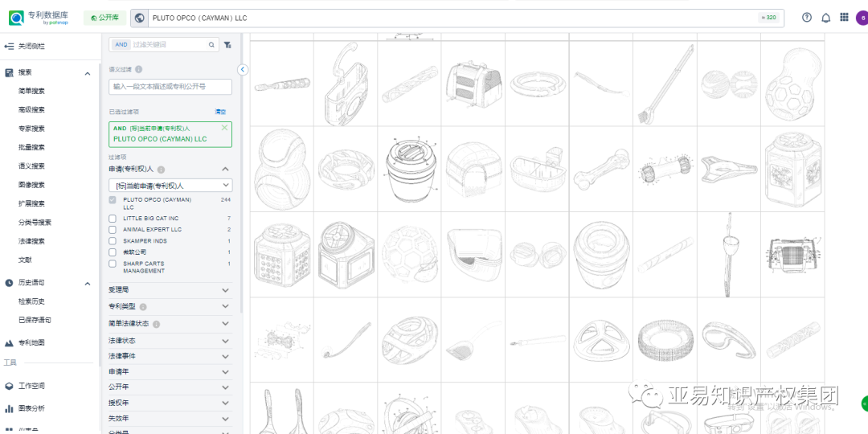Collapse the 申请(专利权)人 filter section

click(x=225, y=170)
